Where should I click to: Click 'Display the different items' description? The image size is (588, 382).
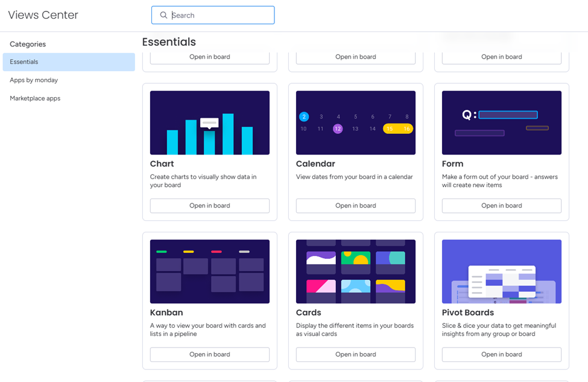click(x=355, y=329)
